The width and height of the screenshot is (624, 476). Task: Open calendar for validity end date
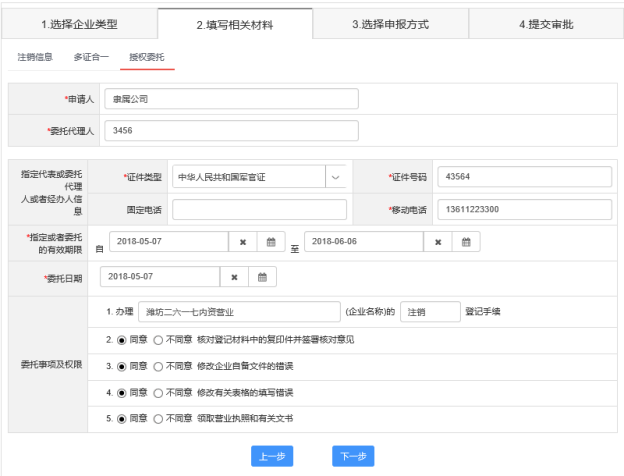pyautogui.click(x=466, y=242)
